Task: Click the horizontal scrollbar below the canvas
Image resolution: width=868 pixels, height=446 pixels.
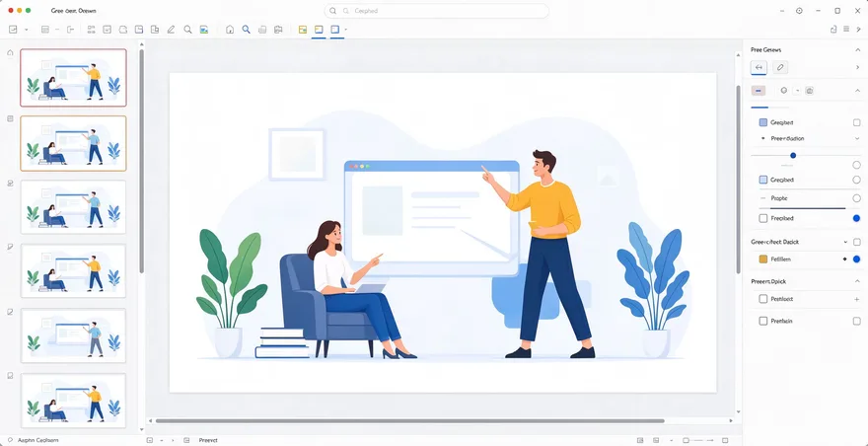Action: (x=409, y=421)
